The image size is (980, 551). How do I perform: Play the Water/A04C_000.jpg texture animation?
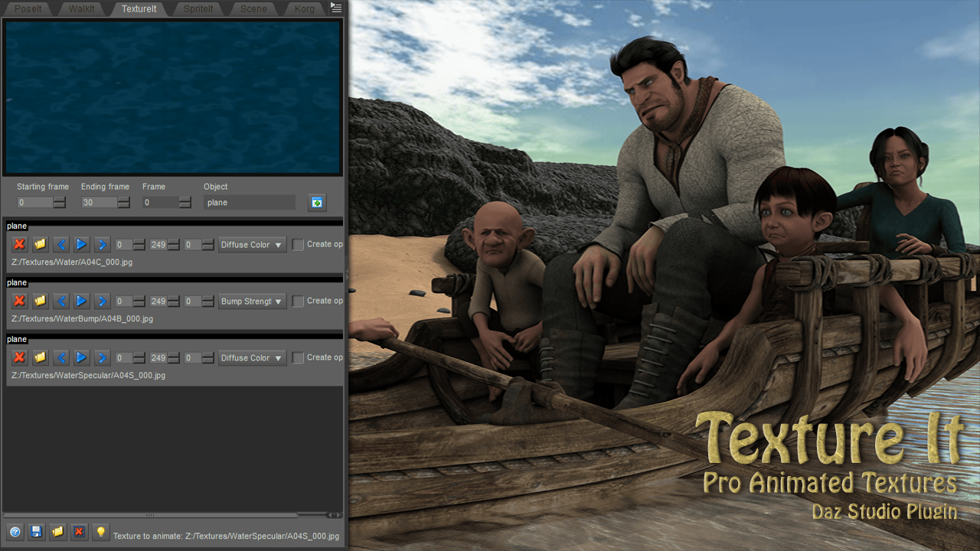click(81, 245)
